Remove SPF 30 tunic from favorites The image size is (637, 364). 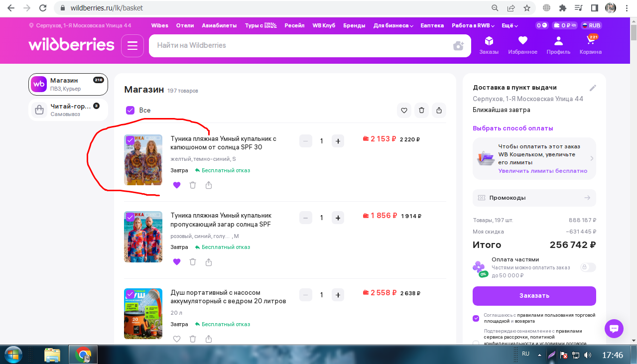(177, 185)
